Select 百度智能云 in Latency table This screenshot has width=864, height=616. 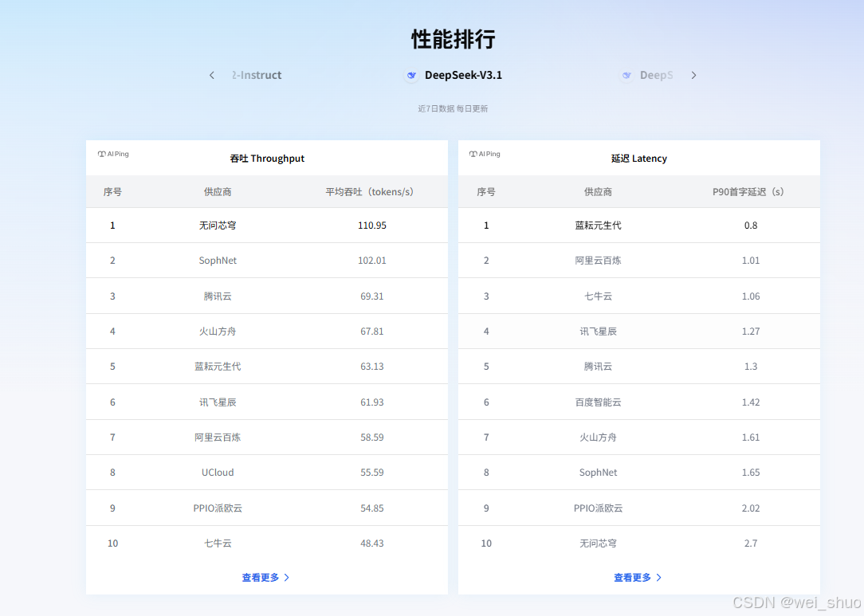click(598, 402)
